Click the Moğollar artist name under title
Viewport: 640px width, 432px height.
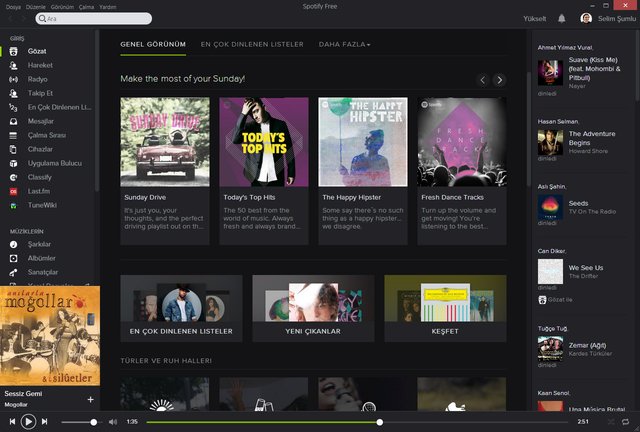tap(16, 405)
